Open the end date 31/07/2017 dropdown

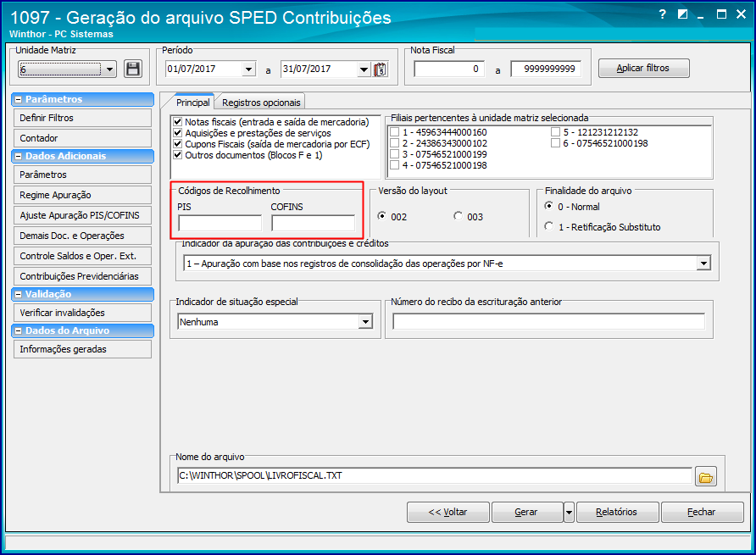364,69
